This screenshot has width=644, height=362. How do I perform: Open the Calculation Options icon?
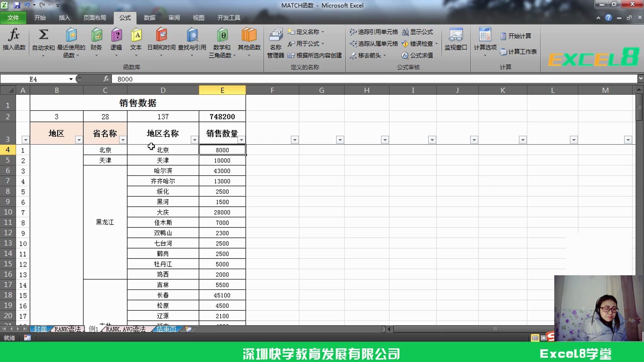pos(485,35)
